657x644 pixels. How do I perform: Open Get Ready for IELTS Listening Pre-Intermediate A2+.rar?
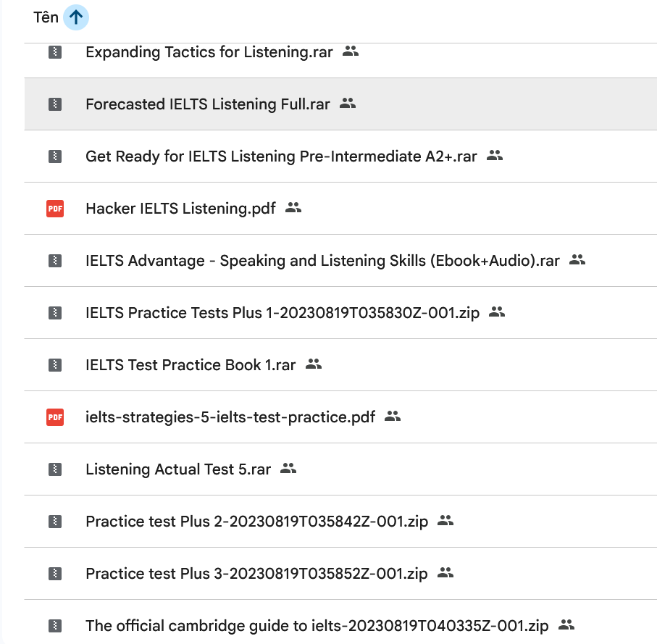click(x=280, y=156)
